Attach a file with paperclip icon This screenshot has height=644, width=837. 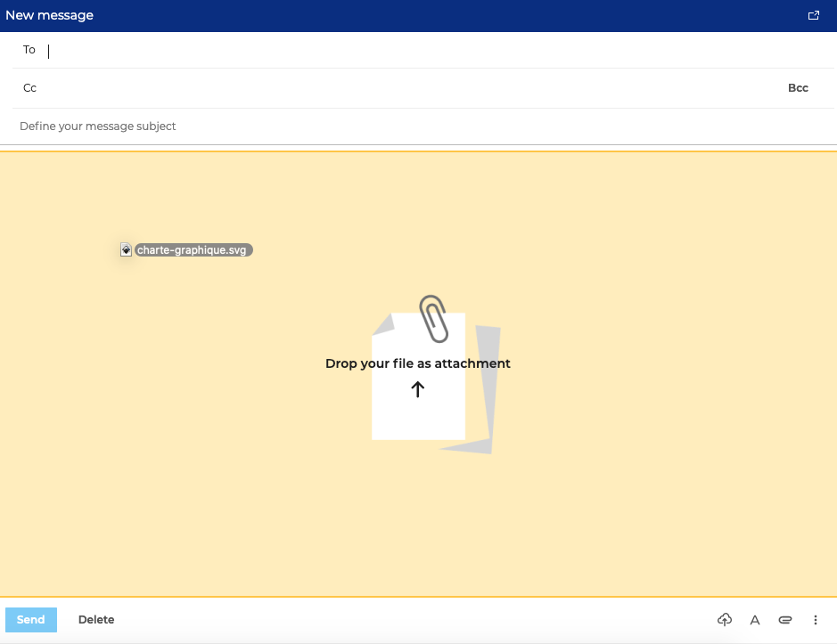coord(785,619)
